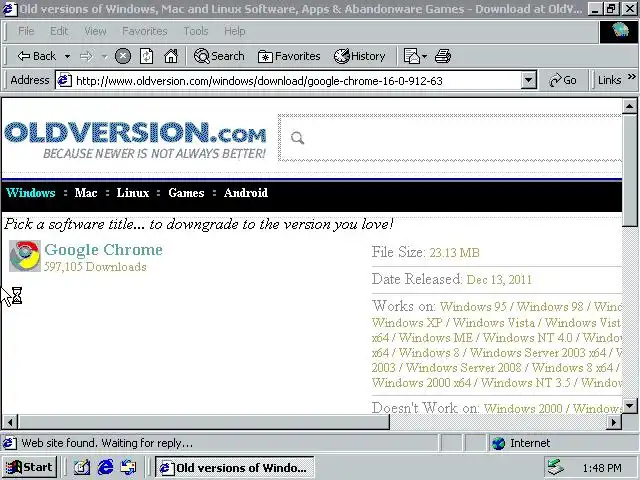Expand the Links toolbar chevron
The height and width of the screenshot is (480, 640).
click(x=632, y=77)
